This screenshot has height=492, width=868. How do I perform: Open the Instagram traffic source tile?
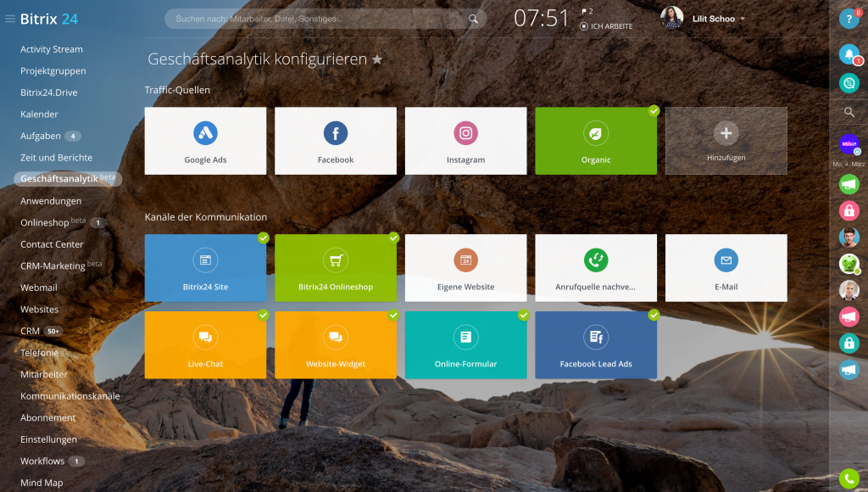pyautogui.click(x=465, y=141)
